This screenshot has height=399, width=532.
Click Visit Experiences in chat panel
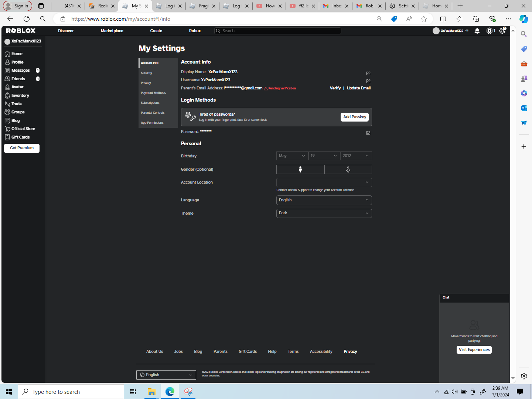[474, 350]
